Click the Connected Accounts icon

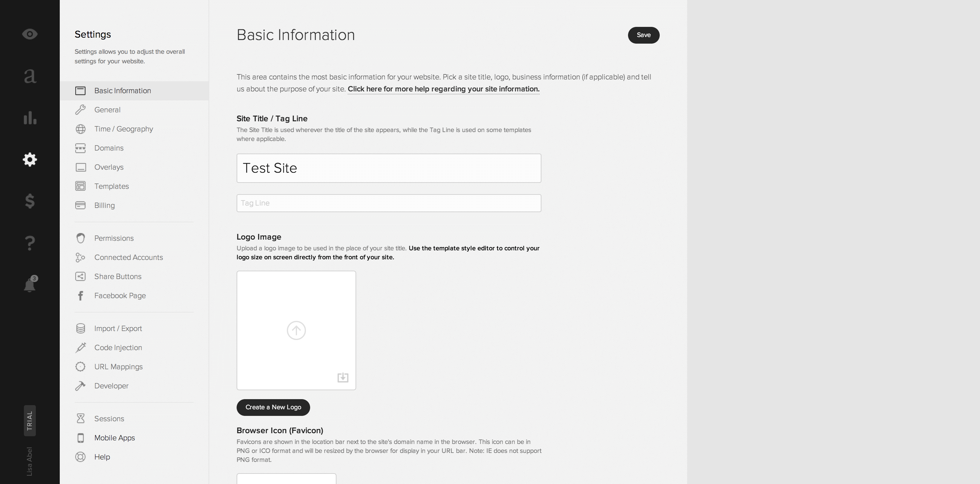point(80,258)
